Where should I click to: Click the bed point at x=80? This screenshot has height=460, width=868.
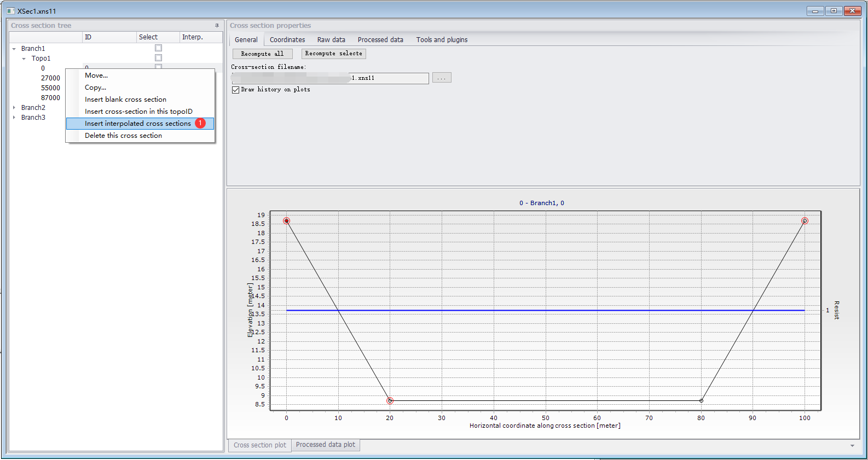click(x=701, y=401)
